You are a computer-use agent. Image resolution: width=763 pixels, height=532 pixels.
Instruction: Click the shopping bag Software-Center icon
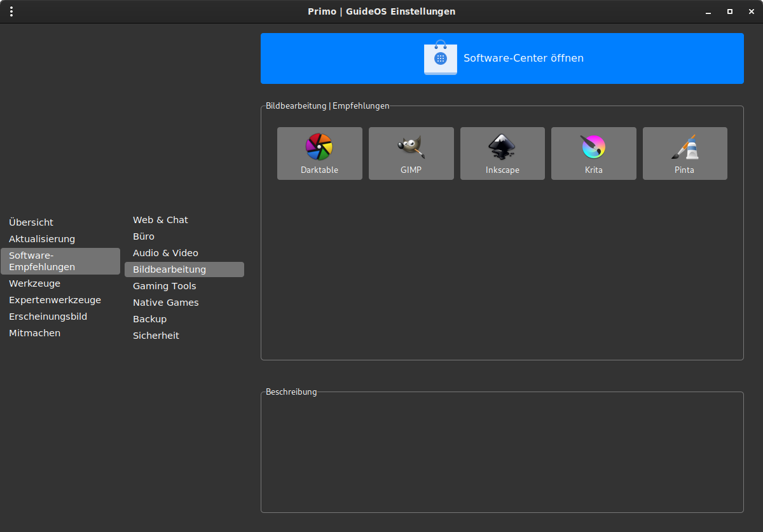[440, 57]
